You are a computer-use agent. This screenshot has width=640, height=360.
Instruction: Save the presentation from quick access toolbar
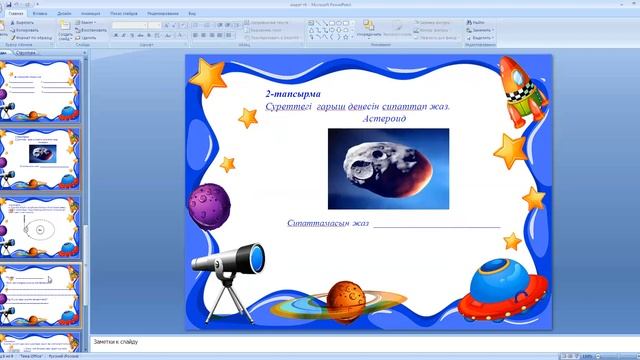click(9, 4)
